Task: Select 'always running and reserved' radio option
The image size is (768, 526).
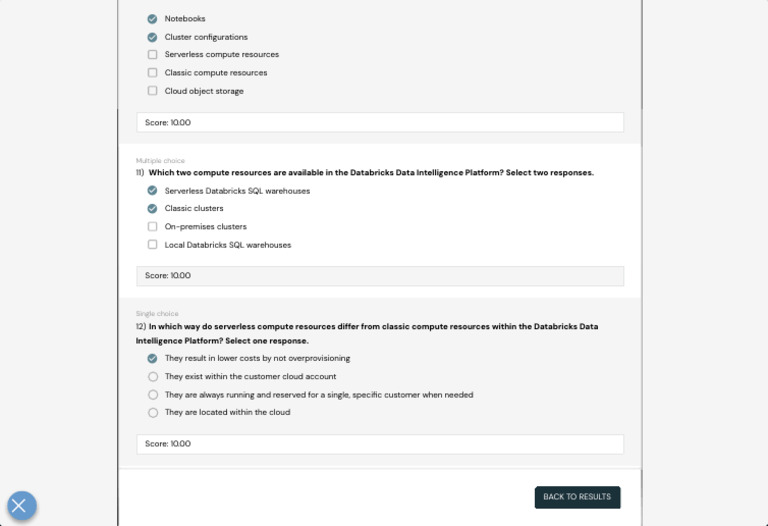Action: [x=152, y=395]
